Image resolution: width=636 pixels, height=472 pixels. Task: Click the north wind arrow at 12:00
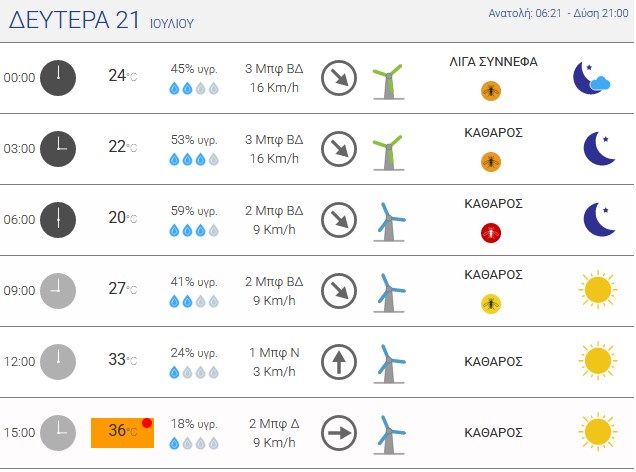coord(339,362)
